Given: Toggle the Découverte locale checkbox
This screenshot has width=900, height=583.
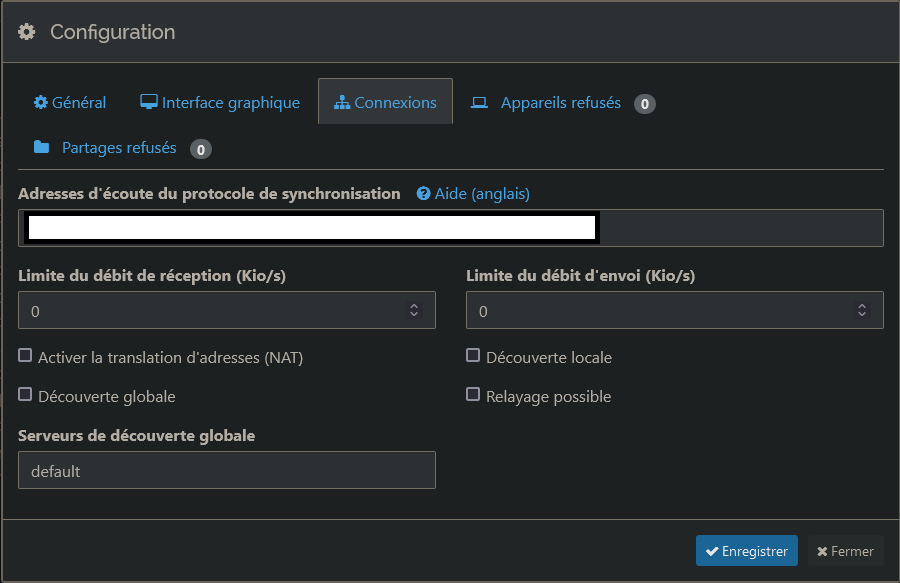Looking at the screenshot, I should (x=474, y=356).
